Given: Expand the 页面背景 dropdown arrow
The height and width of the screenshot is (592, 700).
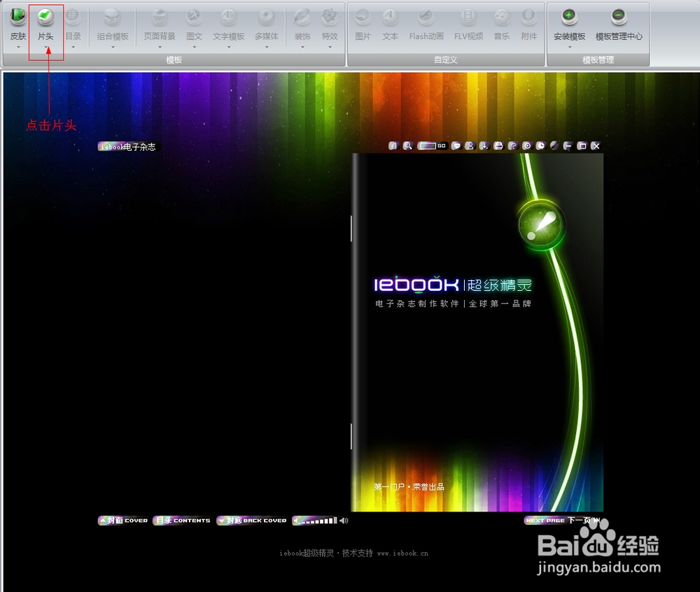Looking at the screenshot, I should [160, 47].
